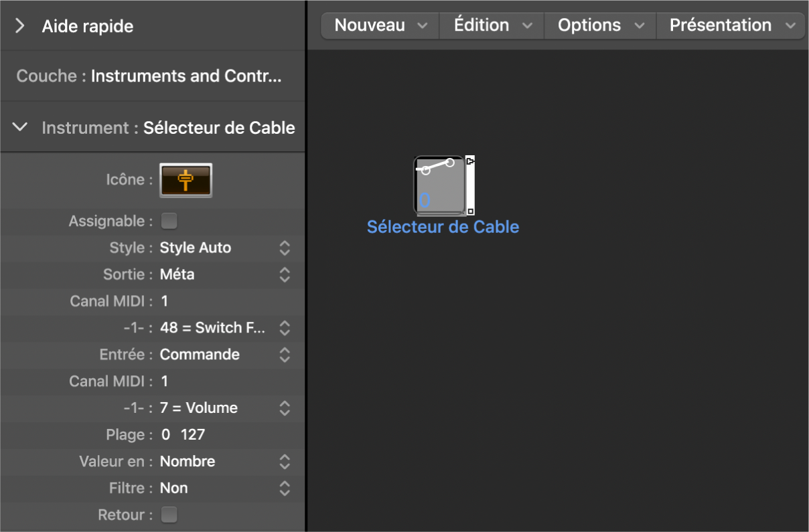Open the Options menu
809x532 pixels.
601,25
